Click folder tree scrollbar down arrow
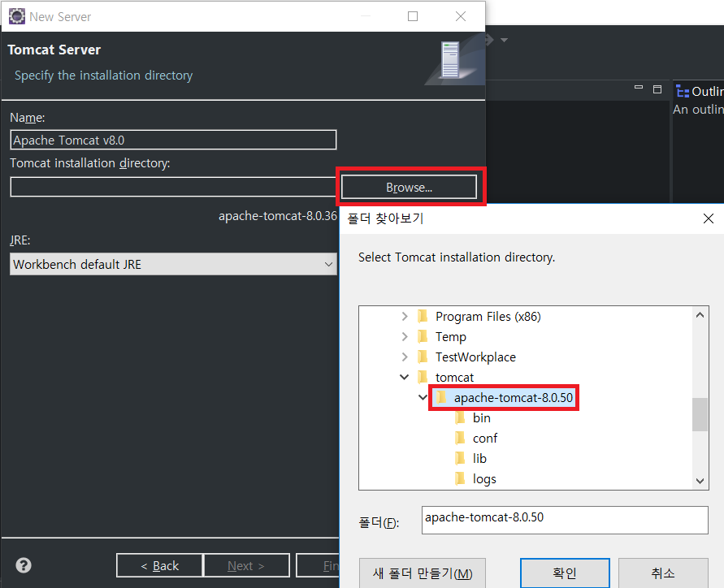724x588 pixels. point(700,481)
